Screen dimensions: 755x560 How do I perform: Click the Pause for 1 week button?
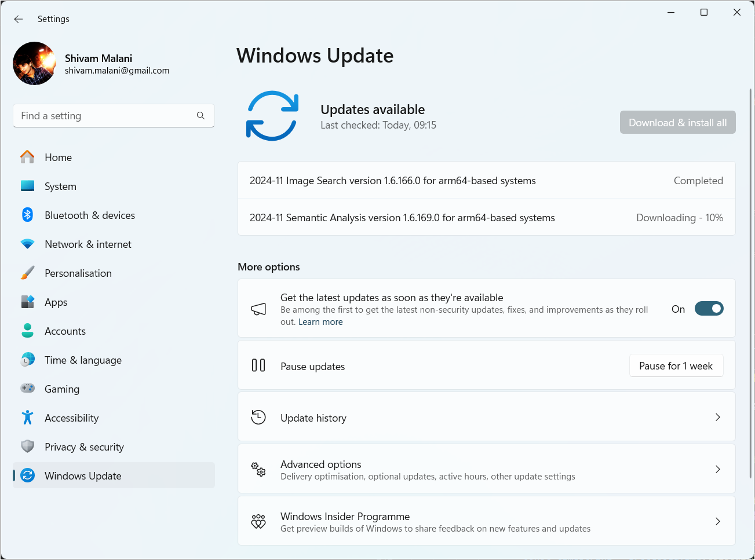[676, 365]
